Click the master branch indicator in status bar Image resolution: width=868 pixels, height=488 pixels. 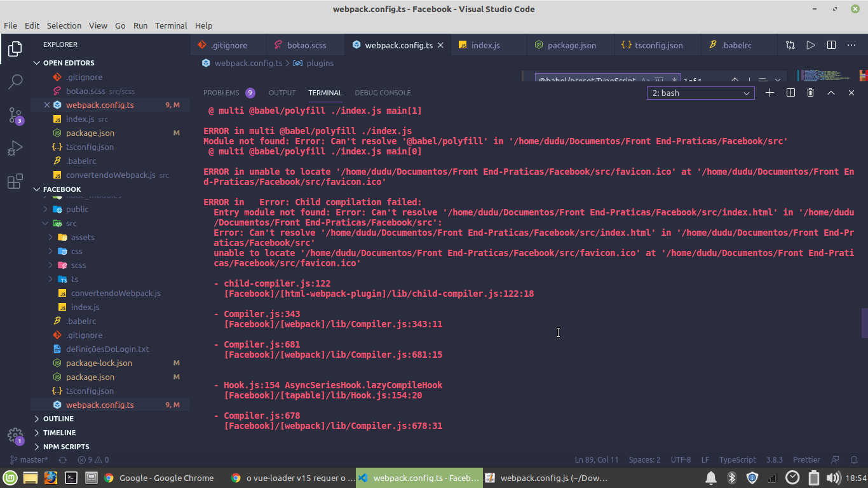pyautogui.click(x=29, y=459)
